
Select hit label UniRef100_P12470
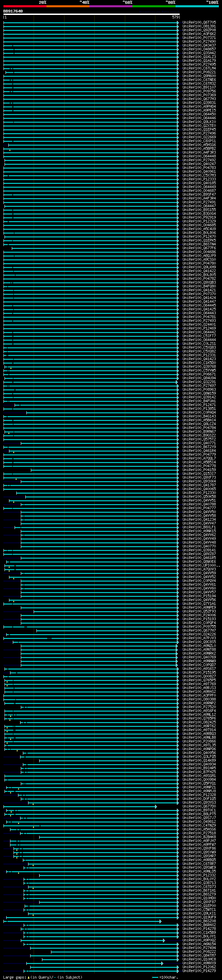pos(199,237)
